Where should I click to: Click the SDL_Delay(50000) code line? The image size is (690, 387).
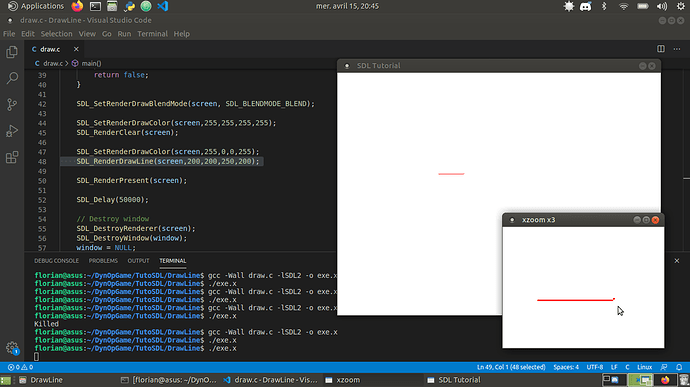113,199
